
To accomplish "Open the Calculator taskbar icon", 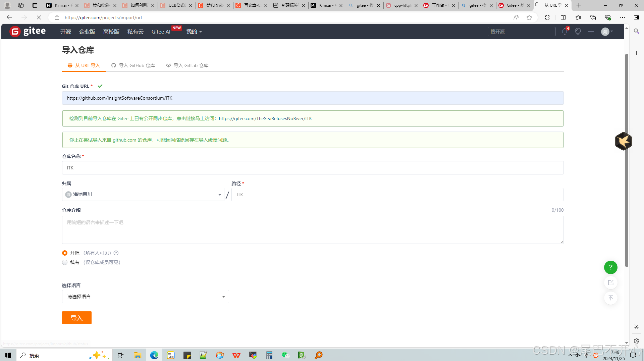I will tap(269, 355).
